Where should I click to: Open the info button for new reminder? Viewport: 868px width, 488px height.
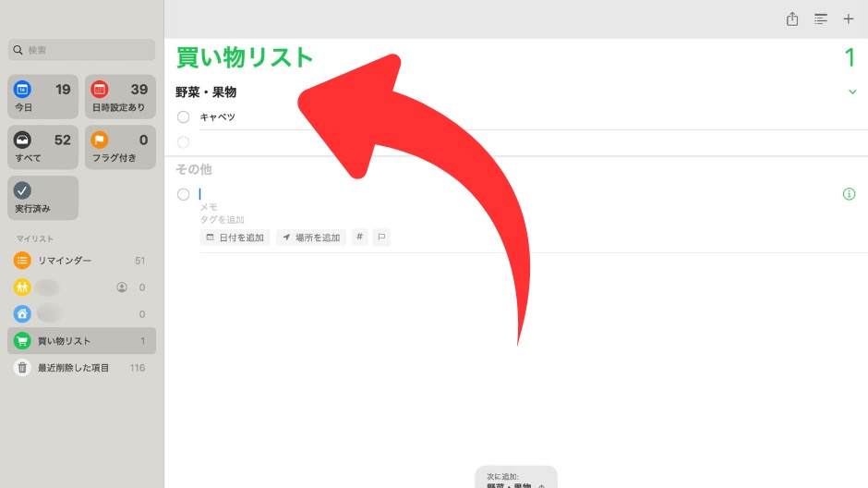(x=849, y=194)
